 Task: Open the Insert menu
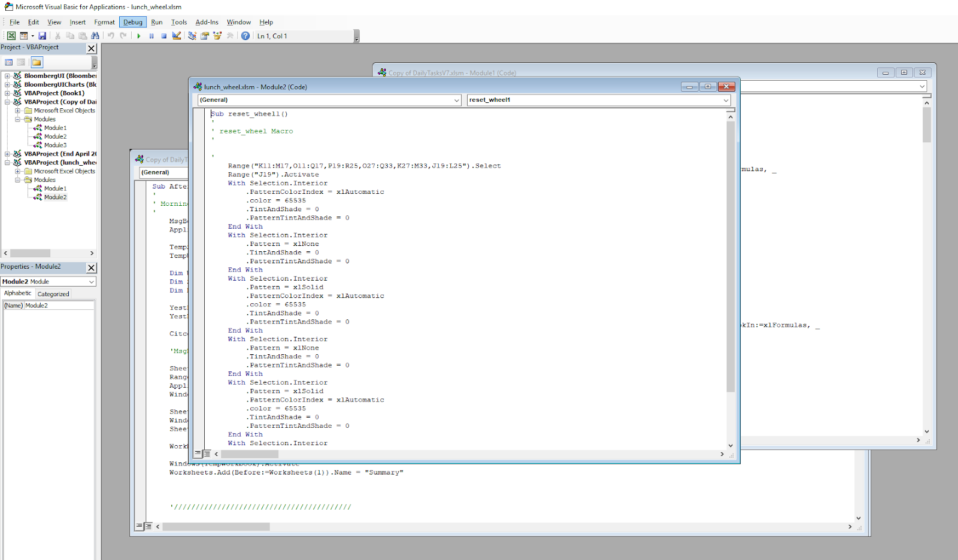[78, 22]
